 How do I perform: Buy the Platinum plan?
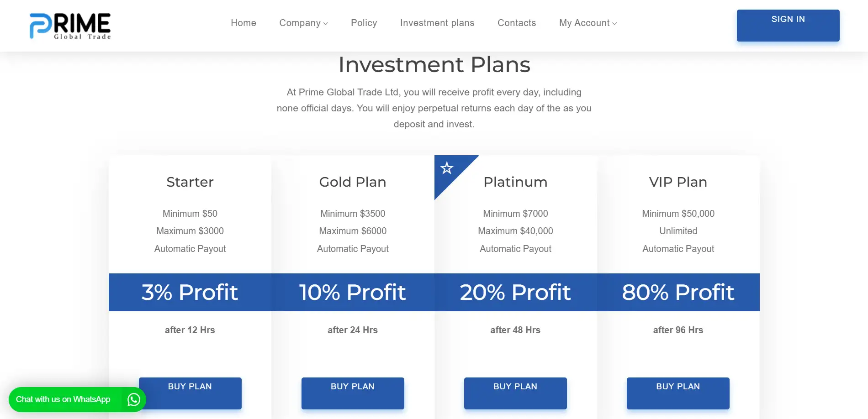[515, 393]
